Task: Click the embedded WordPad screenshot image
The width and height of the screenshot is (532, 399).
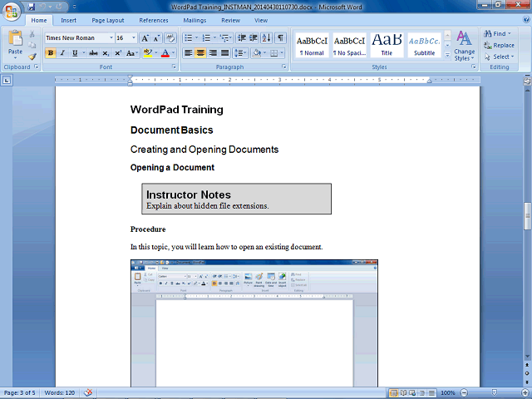Action: click(x=254, y=323)
